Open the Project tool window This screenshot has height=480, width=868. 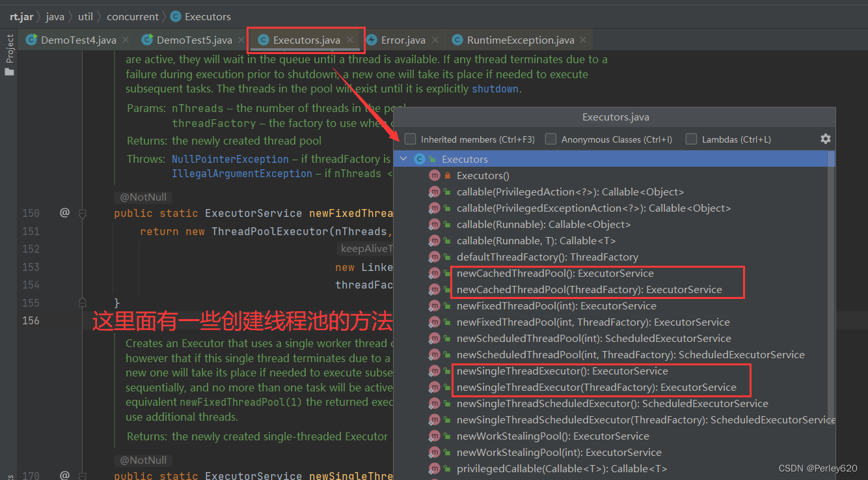9,55
